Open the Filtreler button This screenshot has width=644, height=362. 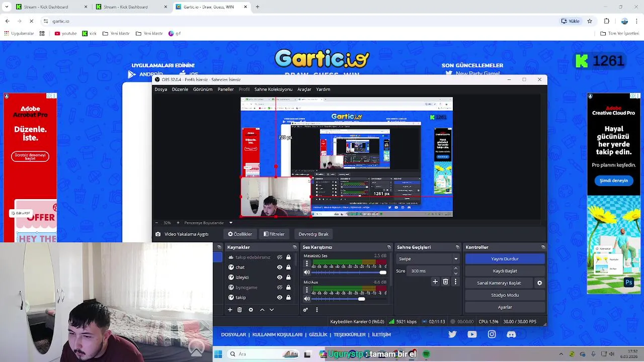pos(274,234)
